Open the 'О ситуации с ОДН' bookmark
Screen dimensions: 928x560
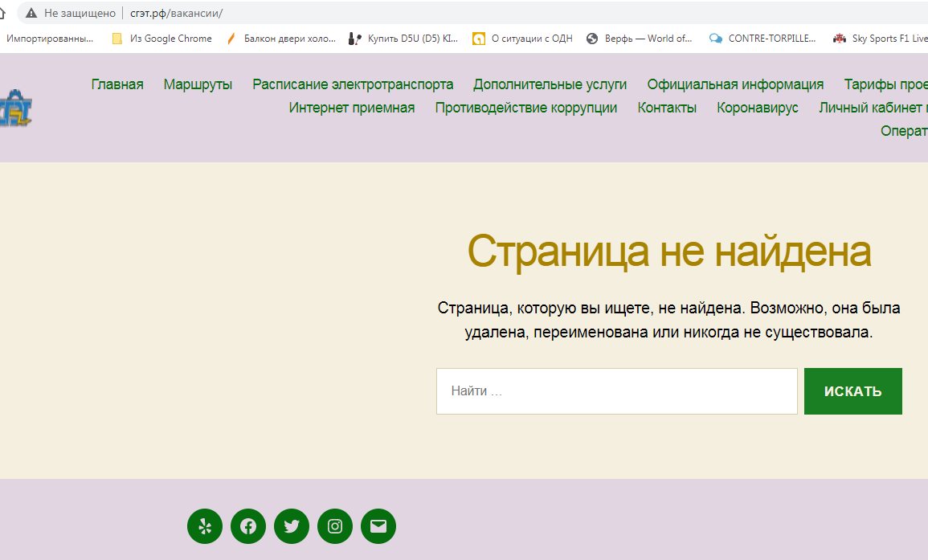coord(522,39)
